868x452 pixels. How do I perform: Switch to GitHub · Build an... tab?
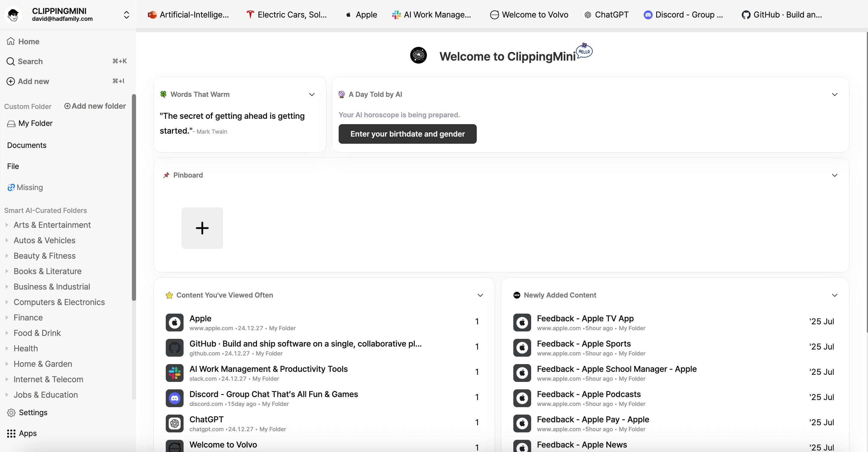(x=782, y=15)
